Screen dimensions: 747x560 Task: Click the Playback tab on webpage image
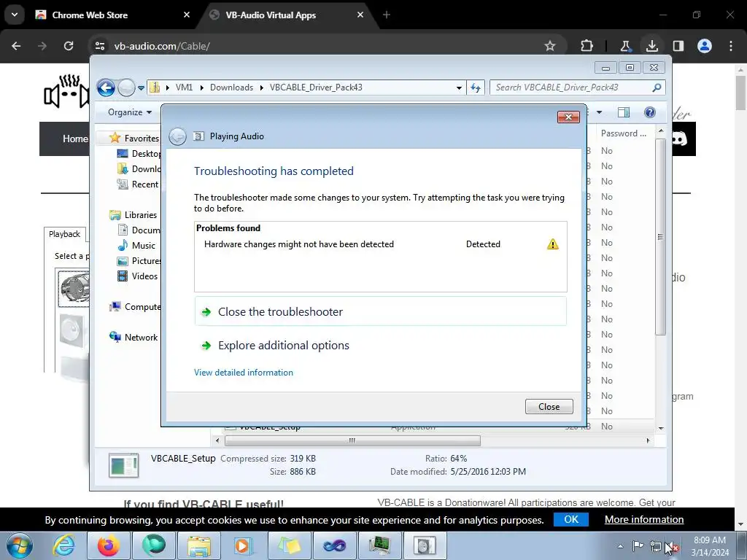pyautogui.click(x=65, y=234)
